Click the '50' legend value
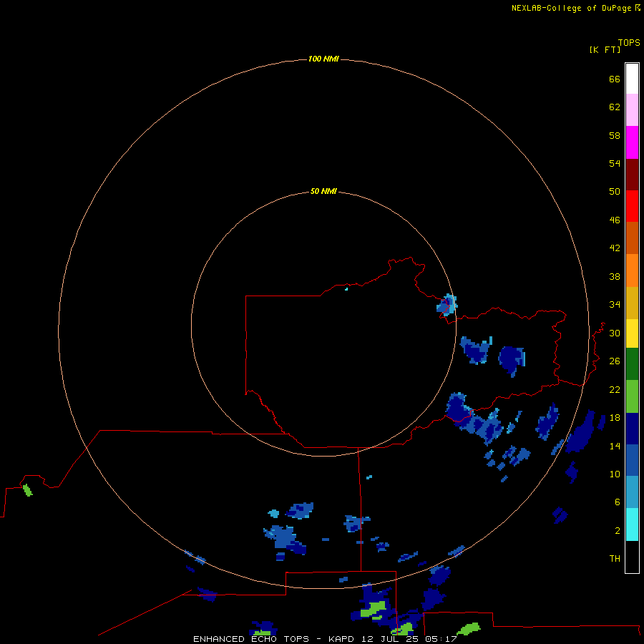Image resolution: width=644 pixels, height=644 pixels. tap(615, 192)
